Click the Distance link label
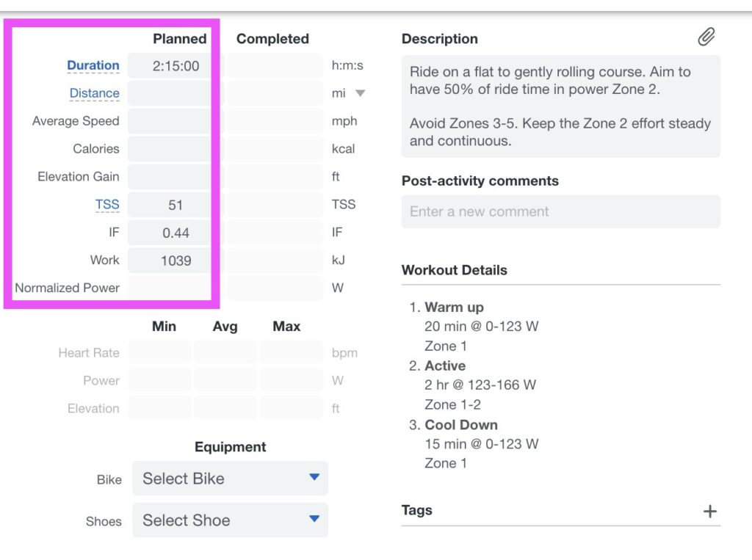The image size is (752, 560). (x=94, y=93)
